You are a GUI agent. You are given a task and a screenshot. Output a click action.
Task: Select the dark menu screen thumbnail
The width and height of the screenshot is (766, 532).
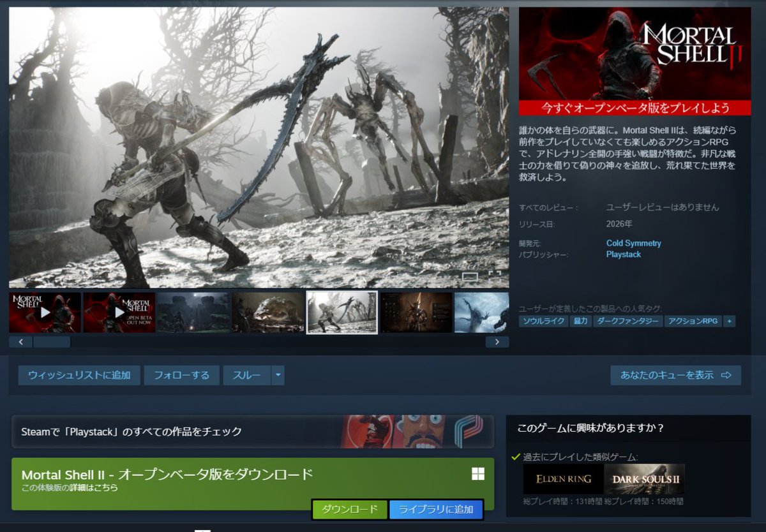pos(416,313)
